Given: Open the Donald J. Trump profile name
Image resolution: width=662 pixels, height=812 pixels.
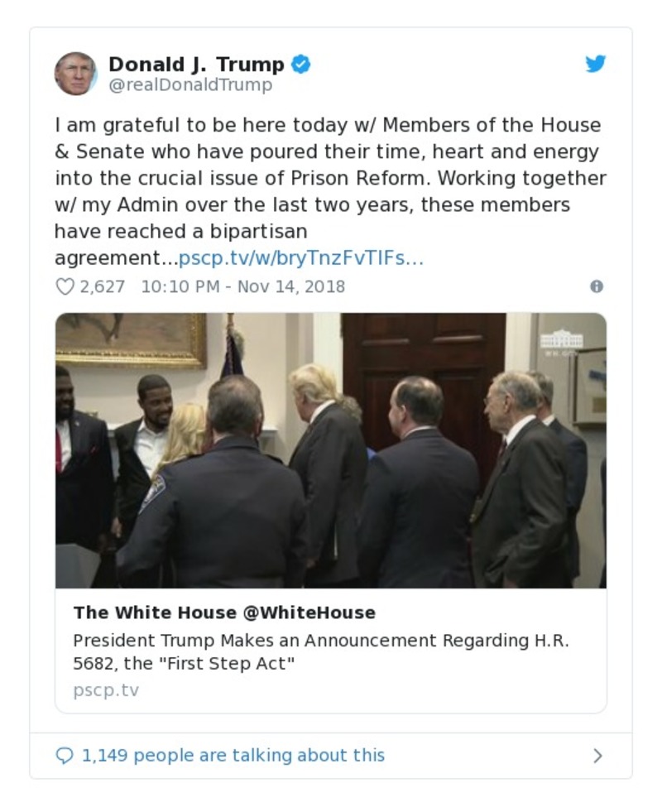Looking at the screenshot, I should 199,62.
